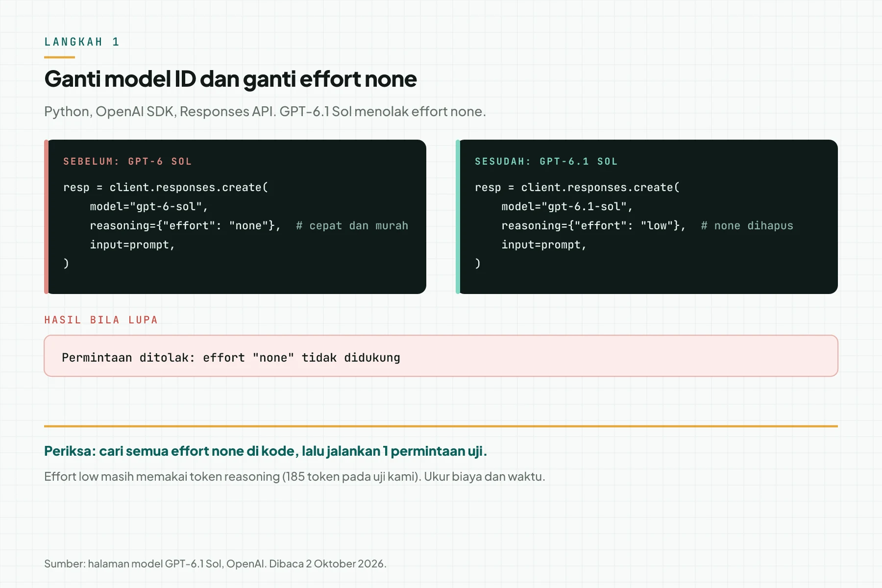Click the subtitle starting with 'Python, OpenAI SDK'

[265, 112]
